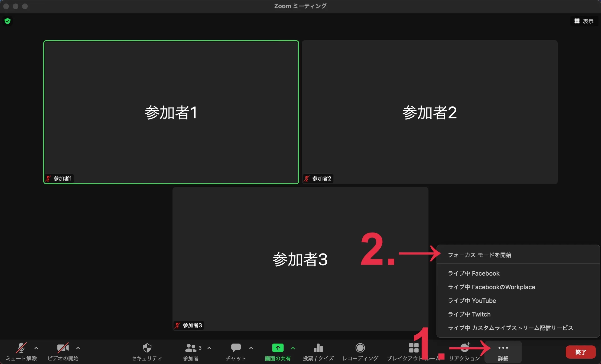This screenshot has height=364, width=601.
Task: Open the Chat bubble icon
Action: (x=236, y=348)
